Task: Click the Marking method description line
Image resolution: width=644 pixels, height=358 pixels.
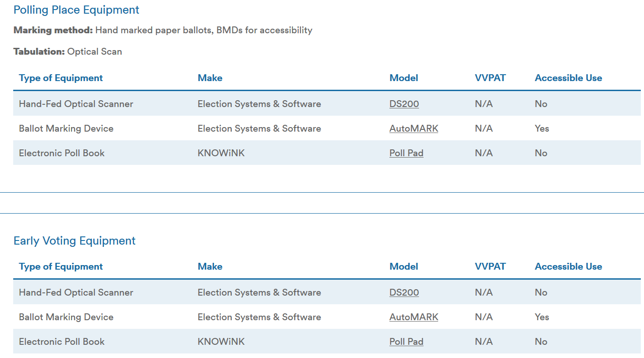Action: [163, 31]
